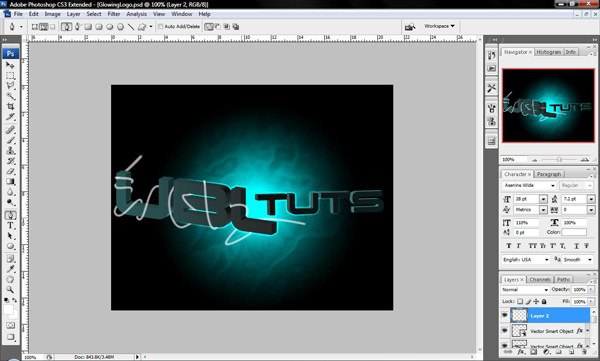The height and width of the screenshot is (361, 600).
Task: Select the Notes tool
Action: (x=10, y=259)
